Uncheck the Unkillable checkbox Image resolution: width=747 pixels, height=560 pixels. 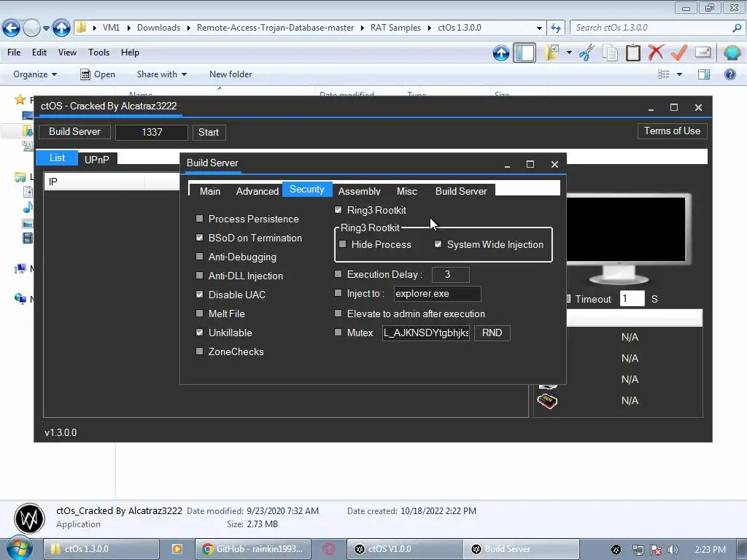(200, 332)
